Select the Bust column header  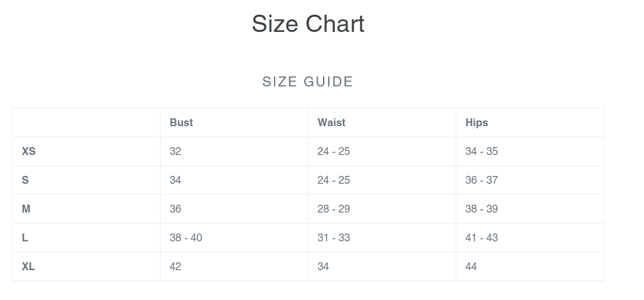(x=181, y=123)
